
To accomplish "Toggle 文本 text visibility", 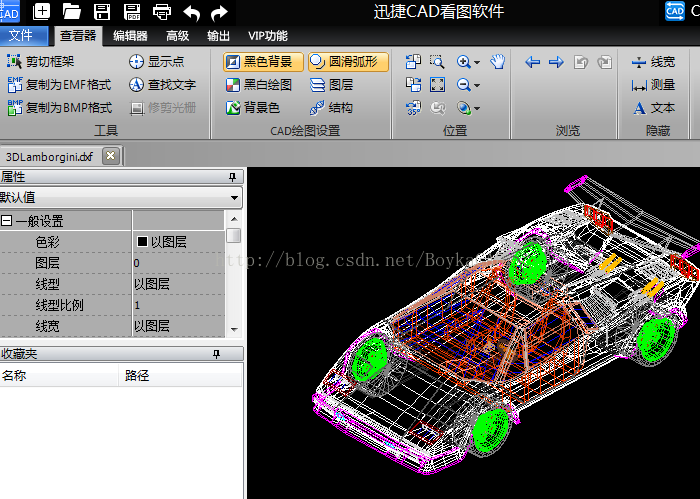I will coord(653,108).
